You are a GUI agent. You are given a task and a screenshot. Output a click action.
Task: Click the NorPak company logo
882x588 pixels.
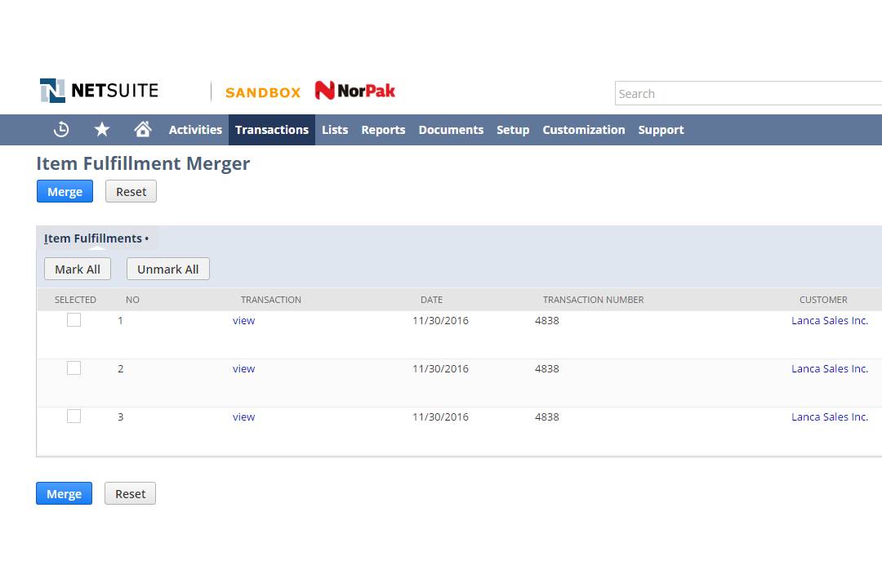click(x=355, y=91)
